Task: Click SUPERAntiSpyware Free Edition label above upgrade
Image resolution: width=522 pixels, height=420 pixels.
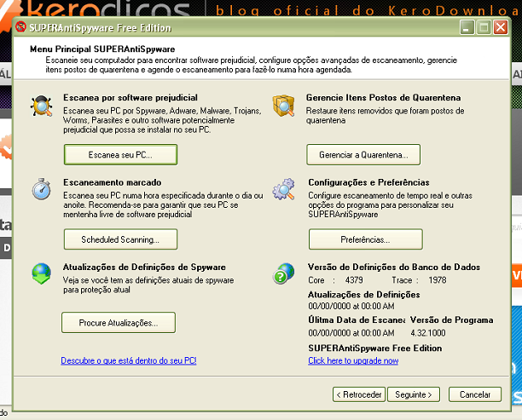Action: coord(375,348)
